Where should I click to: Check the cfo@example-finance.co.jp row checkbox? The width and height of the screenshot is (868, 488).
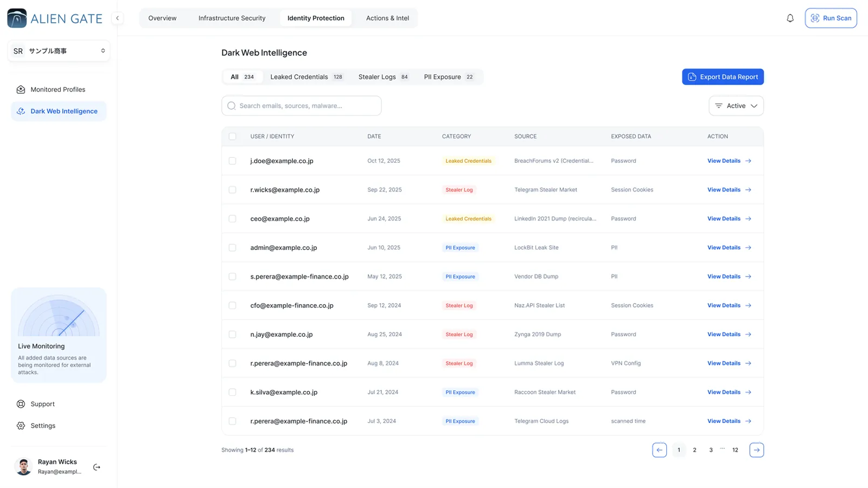click(232, 305)
